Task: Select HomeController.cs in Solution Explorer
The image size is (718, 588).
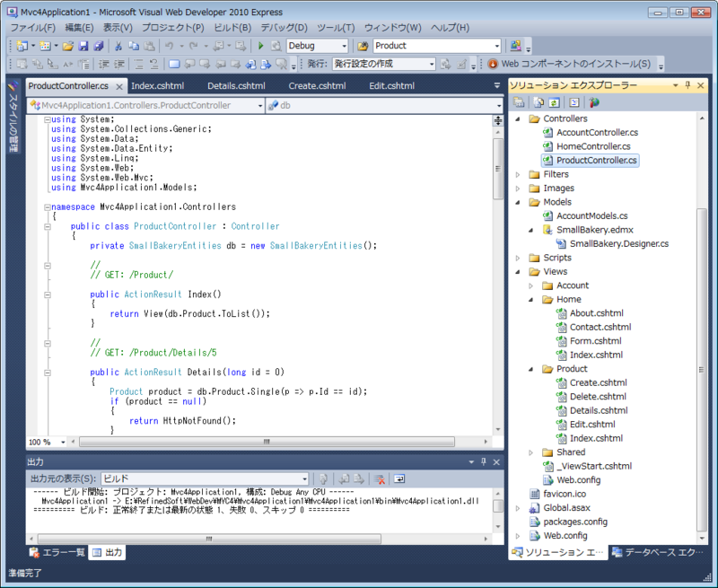Action: tap(593, 146)
